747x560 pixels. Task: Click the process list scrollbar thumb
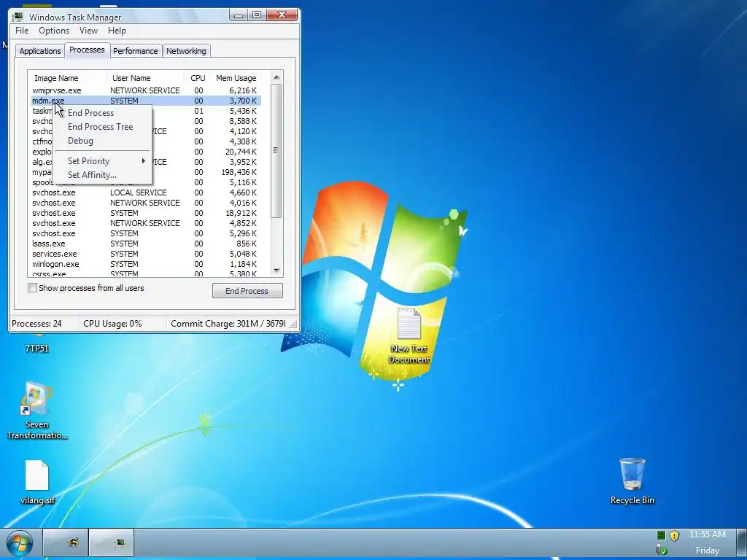point(276,150)
